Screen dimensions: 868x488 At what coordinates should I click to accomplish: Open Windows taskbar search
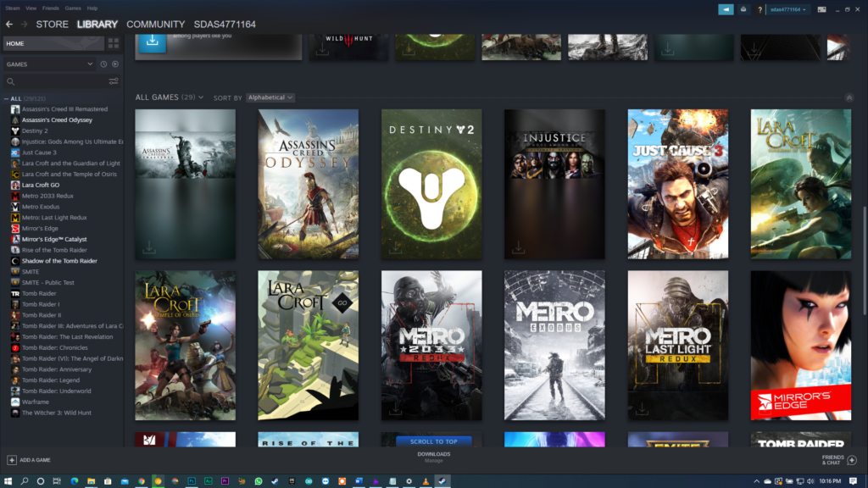[25, 481]
